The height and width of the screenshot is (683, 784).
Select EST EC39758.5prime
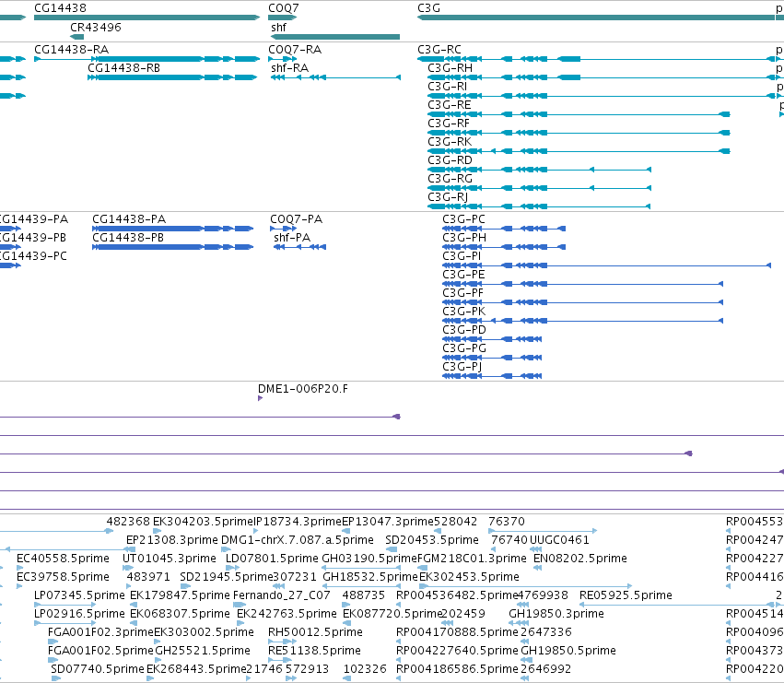(63, 577)
